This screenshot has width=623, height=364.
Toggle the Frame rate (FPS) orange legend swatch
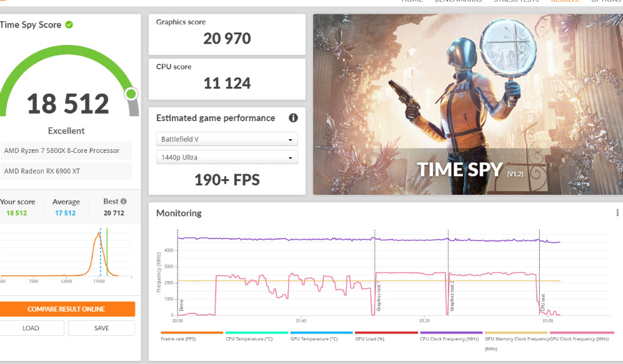point(192,333)
